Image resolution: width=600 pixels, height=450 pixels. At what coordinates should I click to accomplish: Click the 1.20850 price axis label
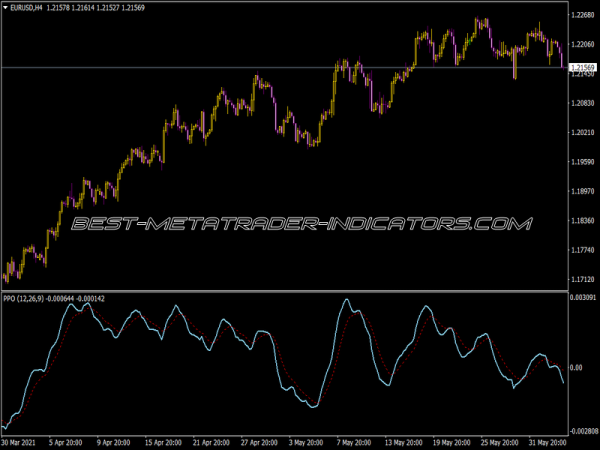(582, 103)
